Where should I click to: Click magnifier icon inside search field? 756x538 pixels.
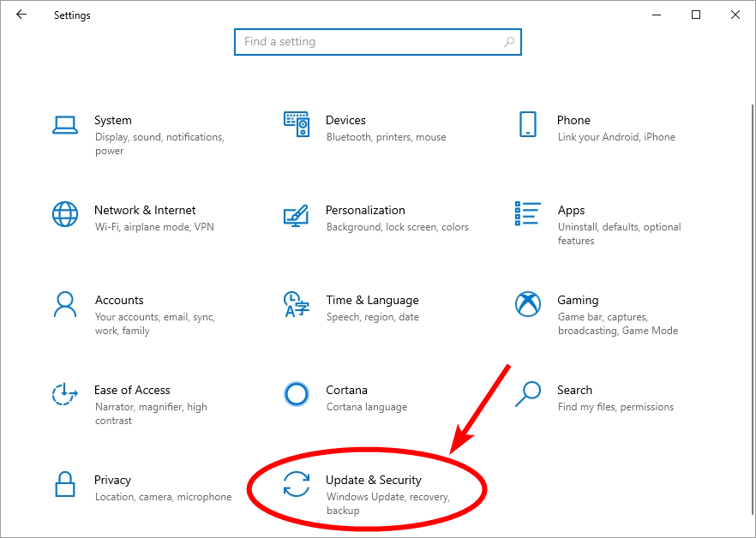tap(508, 42)
